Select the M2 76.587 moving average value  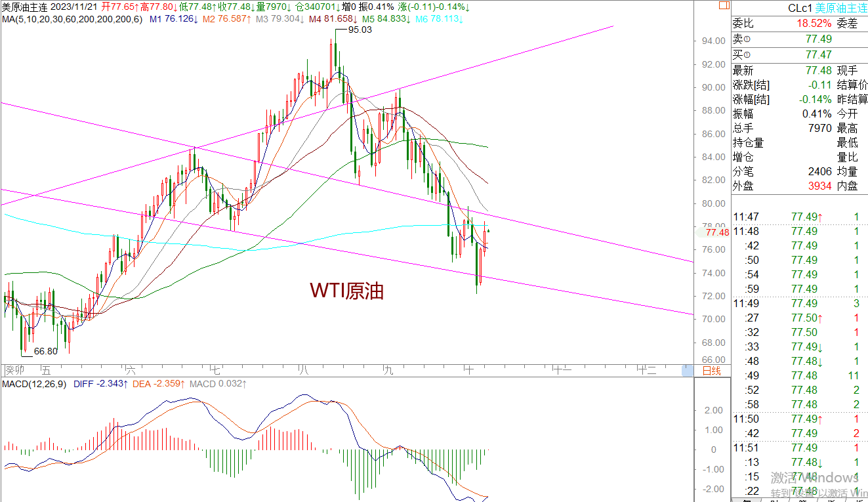(226, 19)
